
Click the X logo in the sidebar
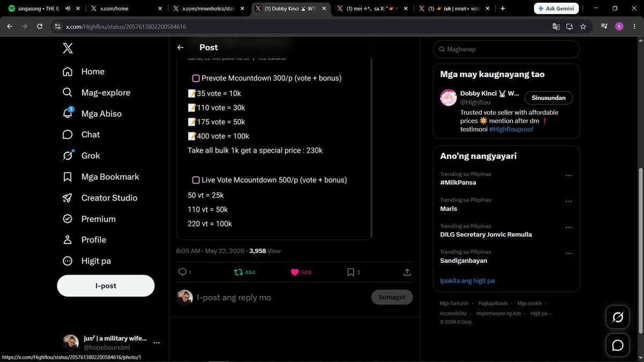68,48
